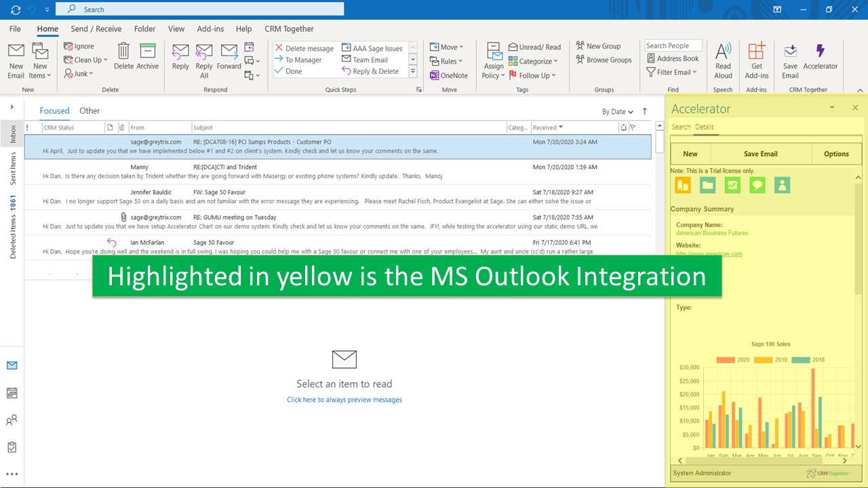The image size is (868, 488).
Task: Open the CRM Together ribbon tab
Action: click(x=289, y=28)
